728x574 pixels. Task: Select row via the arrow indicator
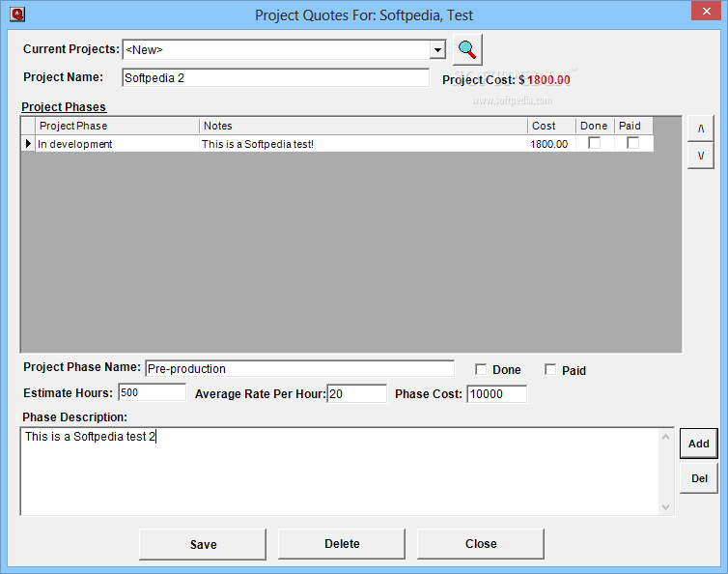(x=28, y=144)
